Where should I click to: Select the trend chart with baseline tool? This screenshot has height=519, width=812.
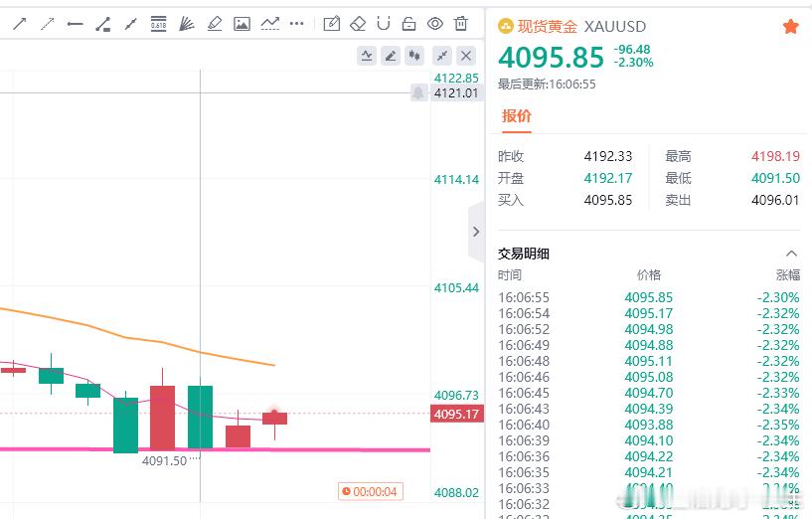tap(269, 23)
